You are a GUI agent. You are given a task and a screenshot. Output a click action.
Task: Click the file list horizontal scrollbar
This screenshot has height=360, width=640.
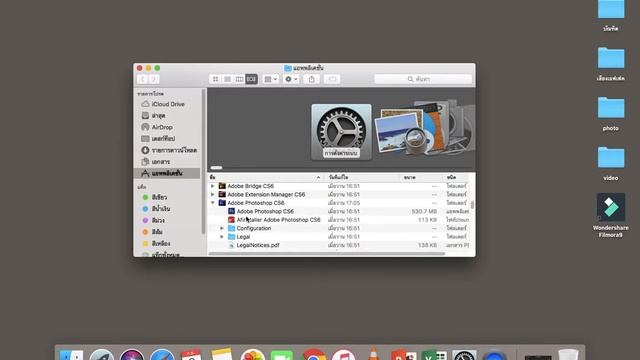coord(327,254)
